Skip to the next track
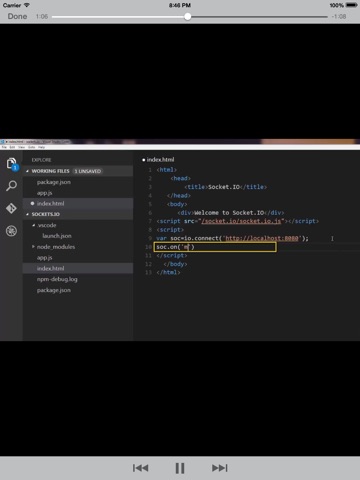Image resolution: width=360 pixels, height=480 pixels. [220, 468]
